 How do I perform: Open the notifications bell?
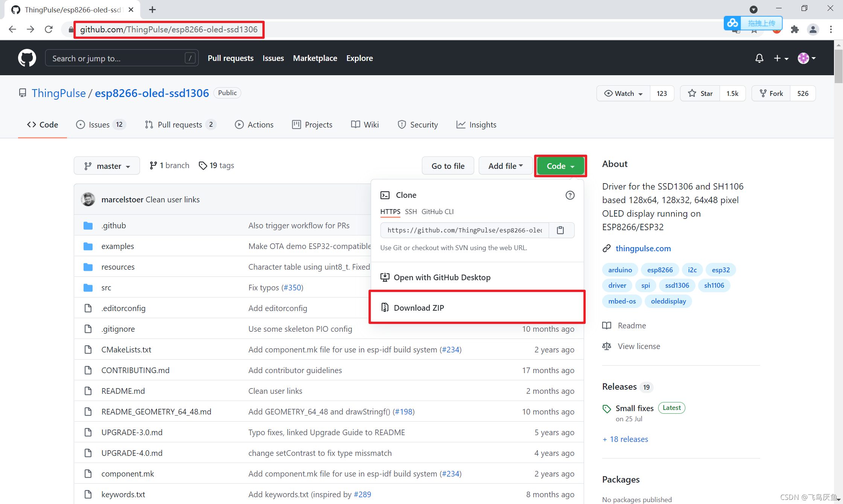[759, 58]
